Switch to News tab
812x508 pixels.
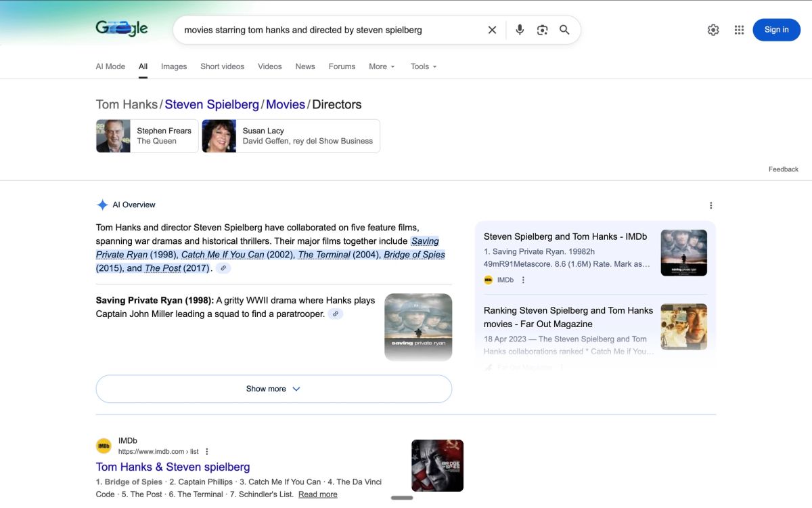[305, 66]
